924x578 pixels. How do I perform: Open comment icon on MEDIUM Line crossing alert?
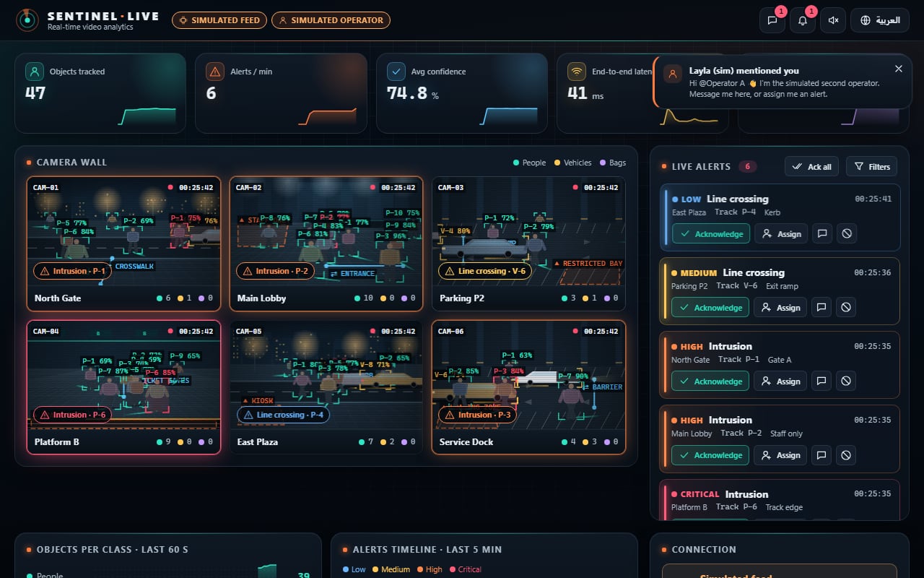[821, 308]
